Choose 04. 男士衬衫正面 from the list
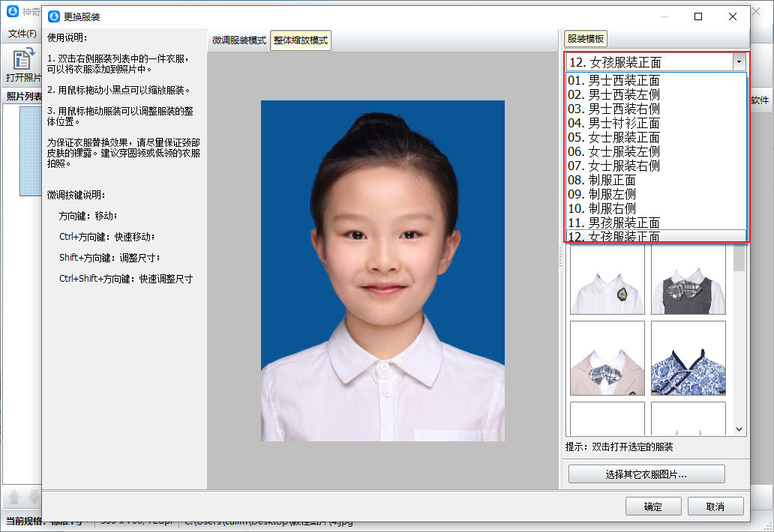 click(613, 124)
